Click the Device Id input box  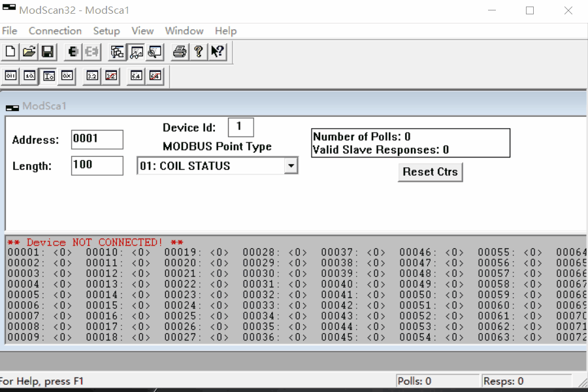pos(240,127)
